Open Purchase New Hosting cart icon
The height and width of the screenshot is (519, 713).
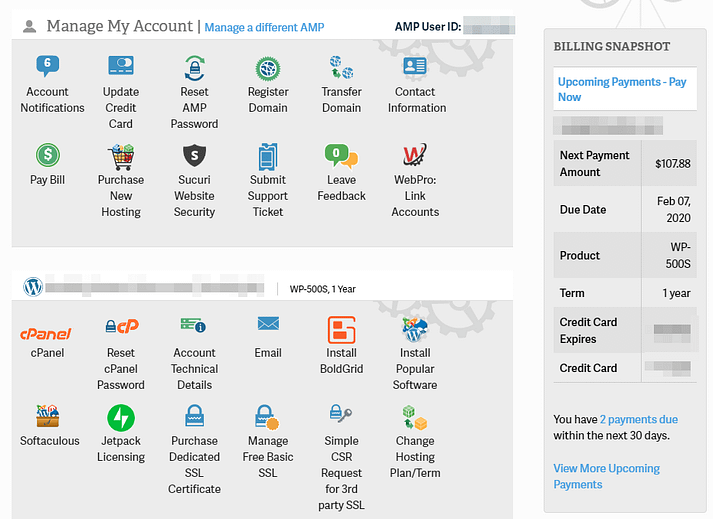[x=121, y=156]
